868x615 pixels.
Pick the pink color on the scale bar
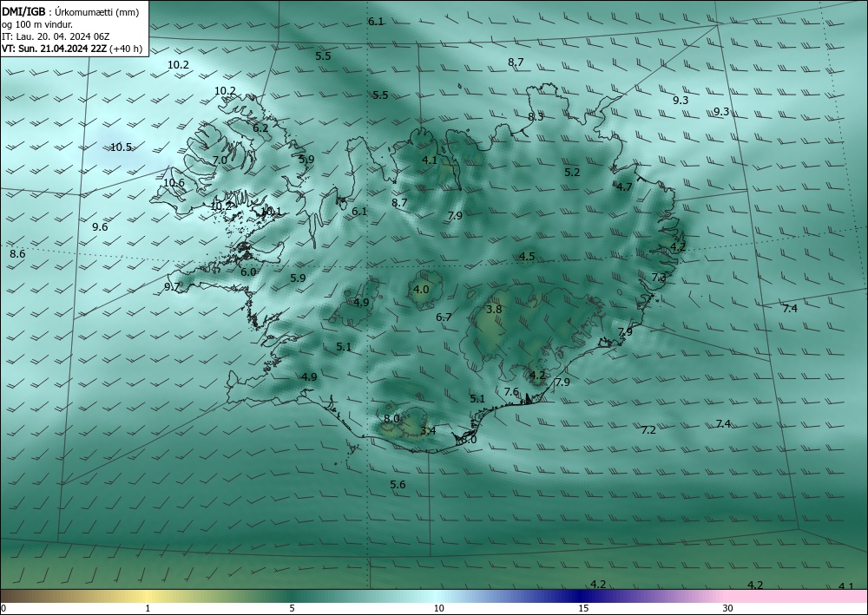(797, 596)
